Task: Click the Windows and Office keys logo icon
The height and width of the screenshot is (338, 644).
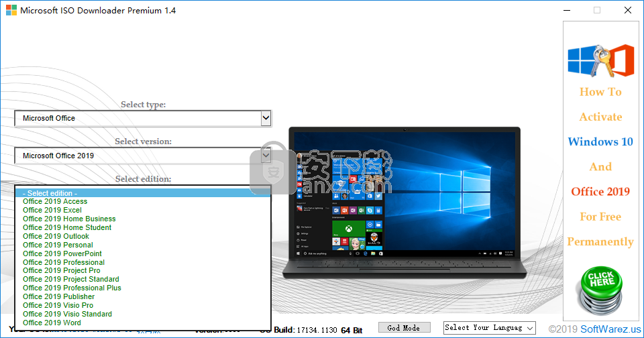Action: (600, 61)
